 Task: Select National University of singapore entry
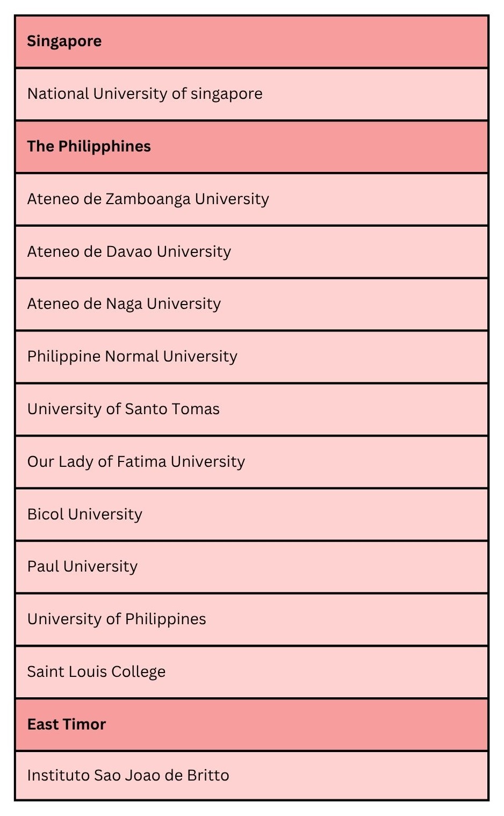click(x=251, y=94)
